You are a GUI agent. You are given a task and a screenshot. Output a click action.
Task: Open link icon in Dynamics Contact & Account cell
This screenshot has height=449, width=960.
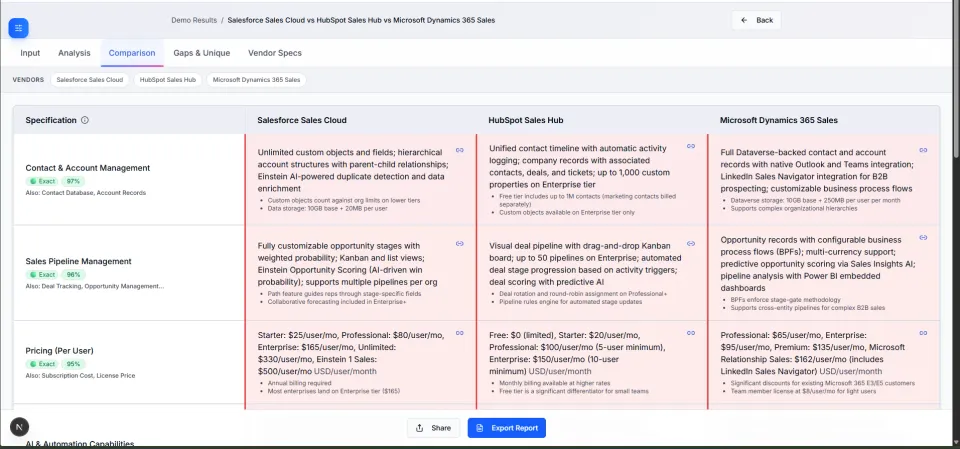pos(923,150)
